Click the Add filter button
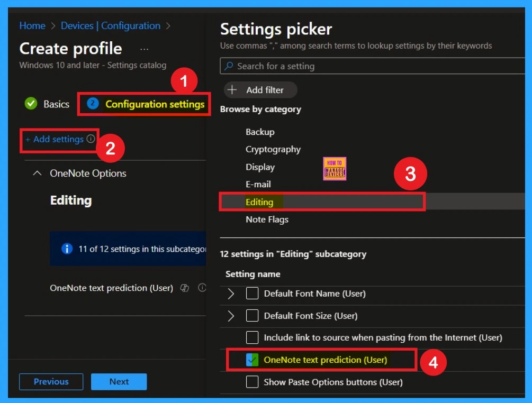 (260, 90)
